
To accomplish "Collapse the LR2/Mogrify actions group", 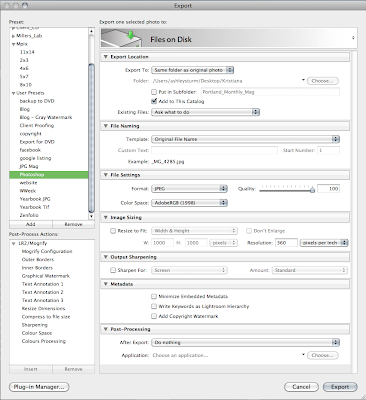I will pyautogui.click(x=14, y=243).
